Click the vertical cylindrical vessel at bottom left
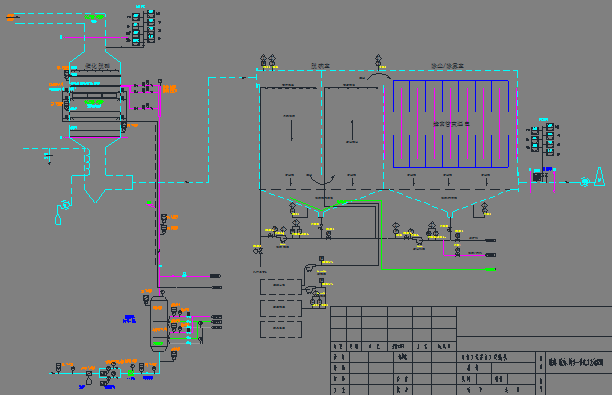This screenshot has height=395, width=613. coord(159,324)
